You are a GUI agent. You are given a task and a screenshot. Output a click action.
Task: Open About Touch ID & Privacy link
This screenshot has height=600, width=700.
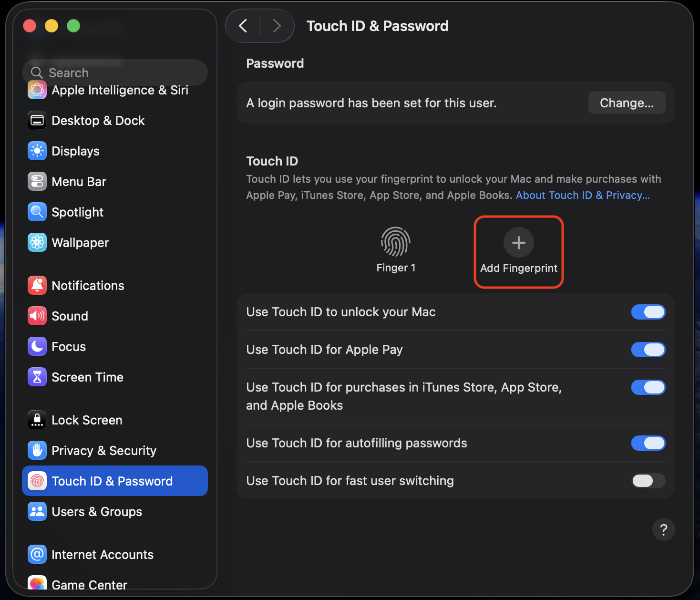click(583, 195)
